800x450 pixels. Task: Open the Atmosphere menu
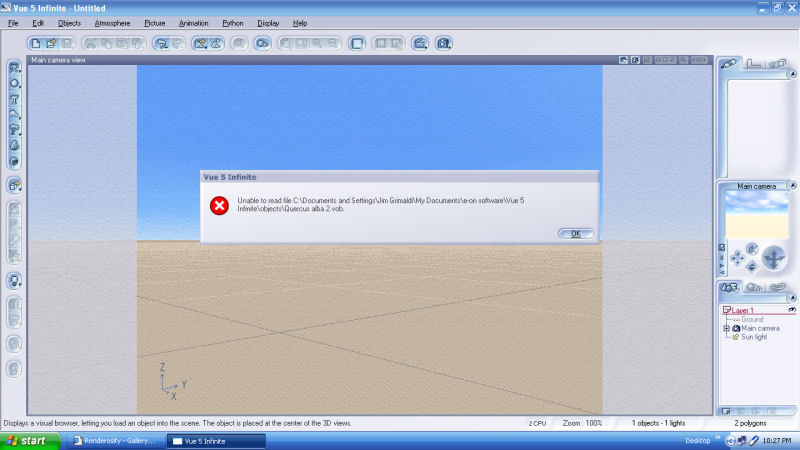pos(112,23)
